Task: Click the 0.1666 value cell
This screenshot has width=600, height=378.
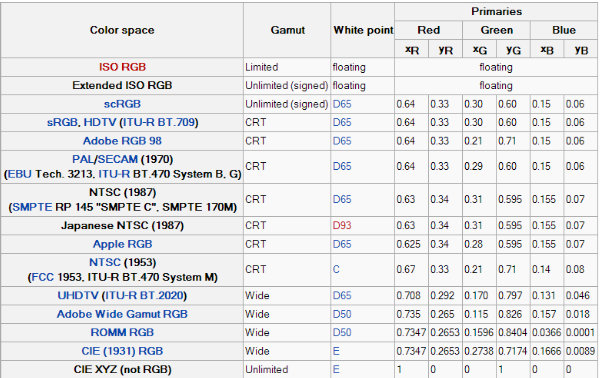Action: [547, 351]
